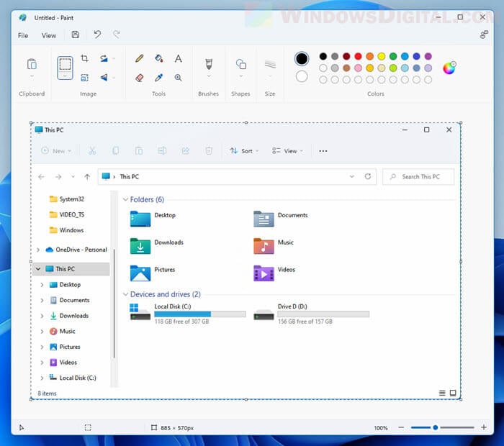Open the Shapes gallery

coord(240,64)
